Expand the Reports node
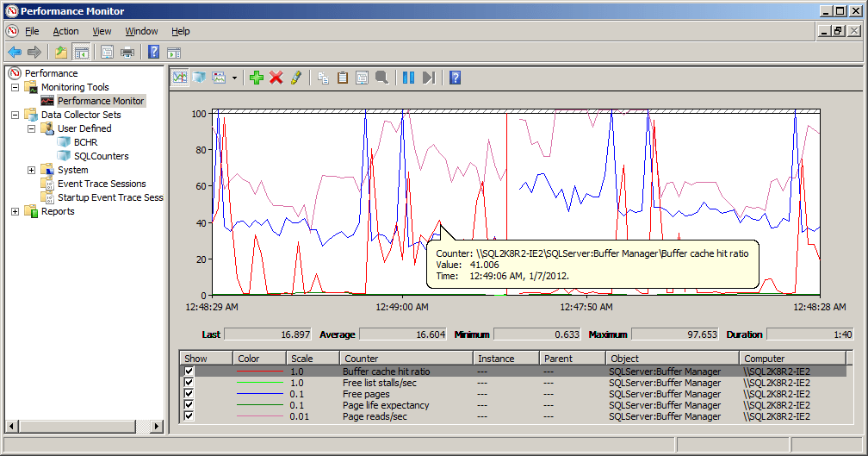The height and width of the screenshot is (456, 868). coord(15,212)
